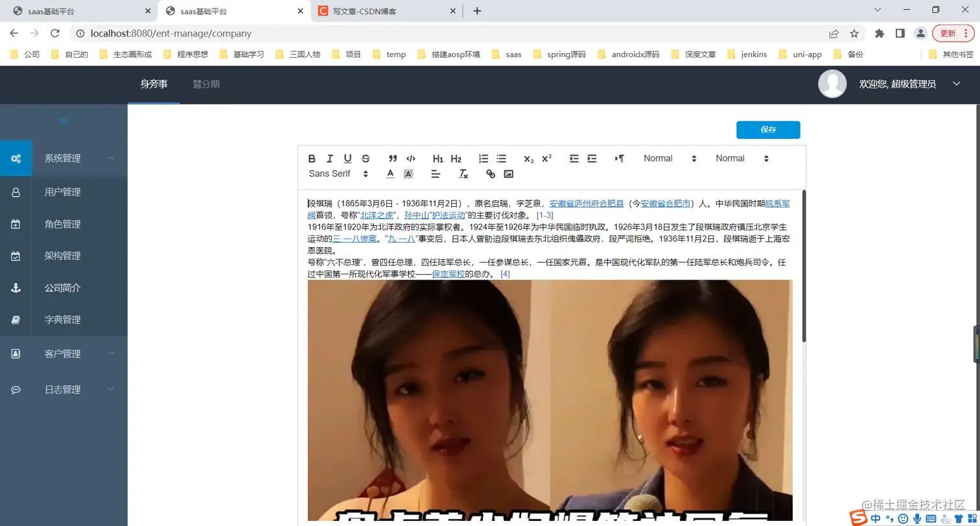
Task: Toggle underline formatting in editor
Action: 347,159
